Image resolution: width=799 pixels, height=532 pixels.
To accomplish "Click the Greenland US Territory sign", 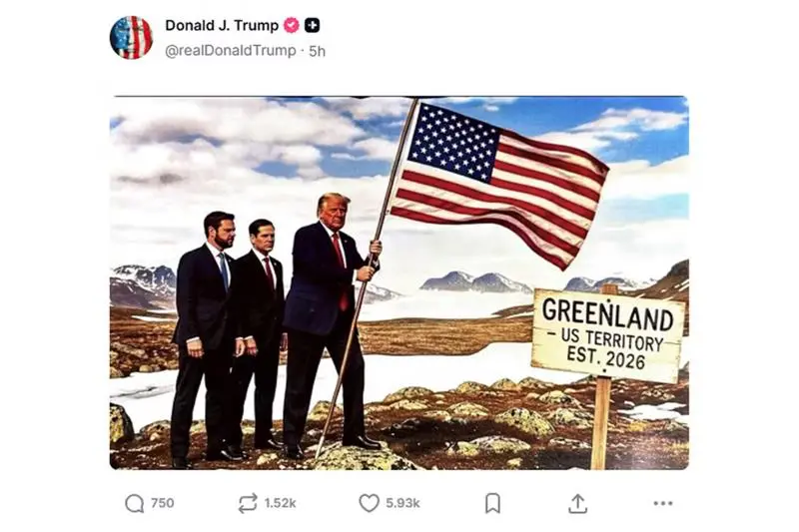I will [607, 335].
